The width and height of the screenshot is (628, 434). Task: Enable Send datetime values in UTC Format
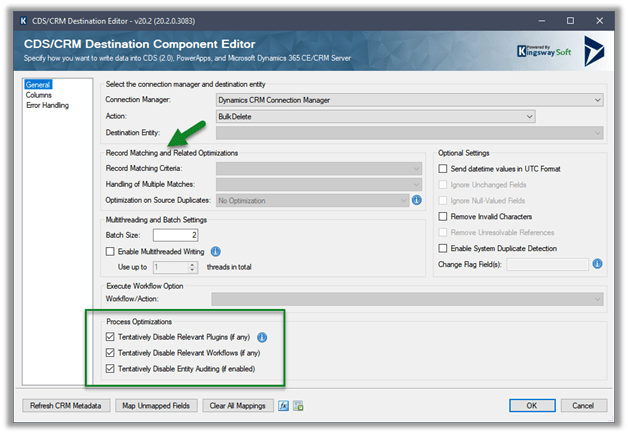[444, 169]
